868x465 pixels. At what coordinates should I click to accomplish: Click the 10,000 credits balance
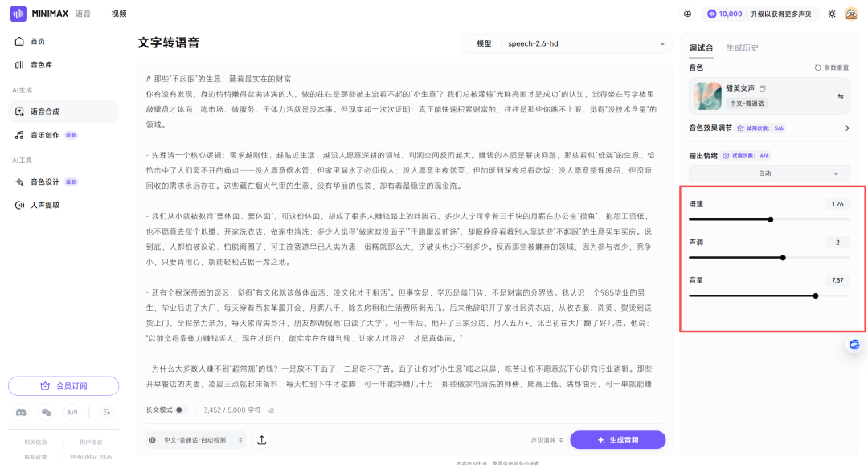725,14
